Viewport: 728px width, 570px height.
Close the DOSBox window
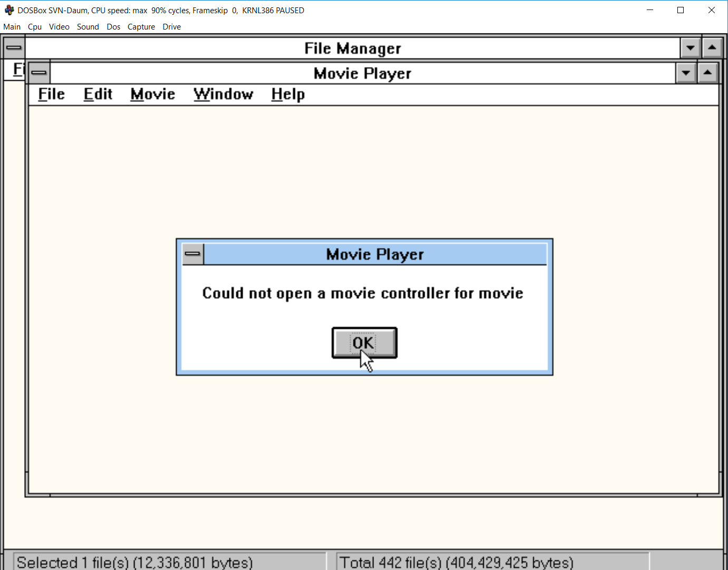[712, 10]
